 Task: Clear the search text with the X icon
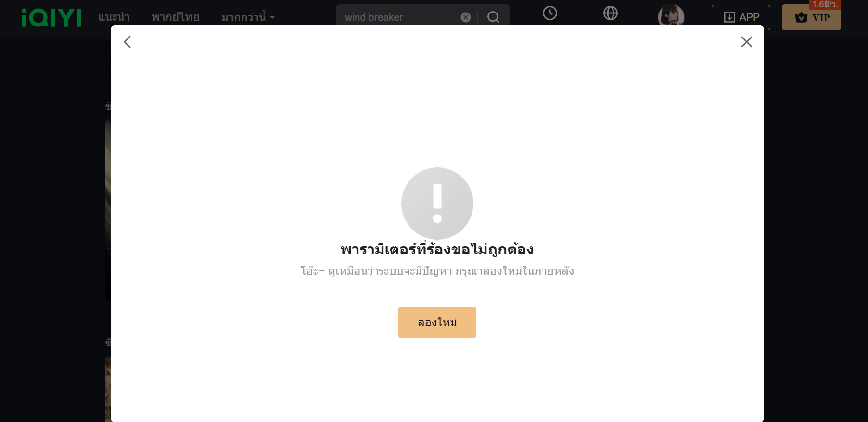coord(466,17)
